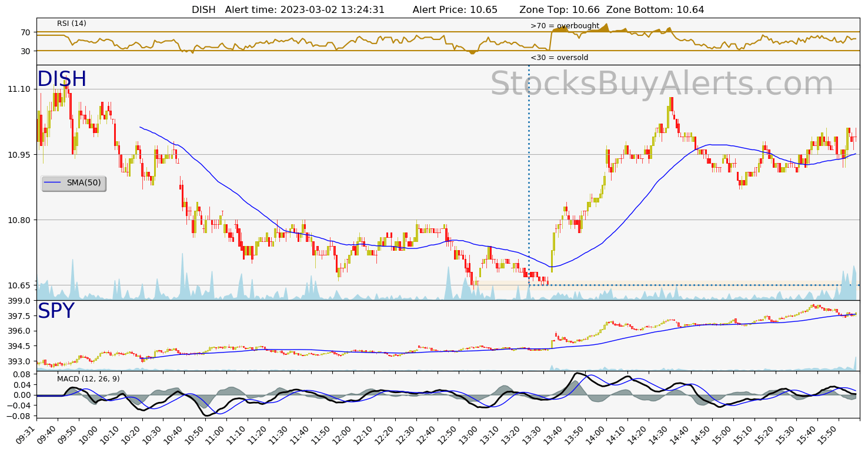Click the 13:00 time axis label

[x=469, y=436]
